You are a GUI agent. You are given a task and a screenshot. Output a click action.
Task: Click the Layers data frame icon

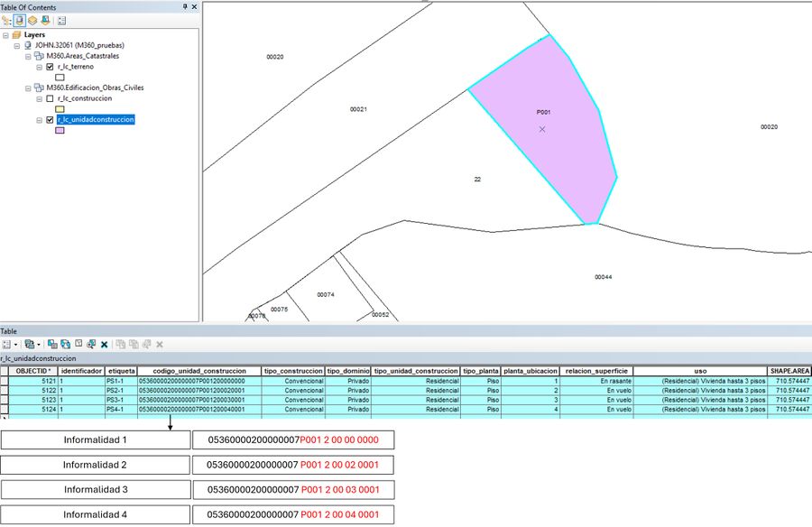coord(16,34)
